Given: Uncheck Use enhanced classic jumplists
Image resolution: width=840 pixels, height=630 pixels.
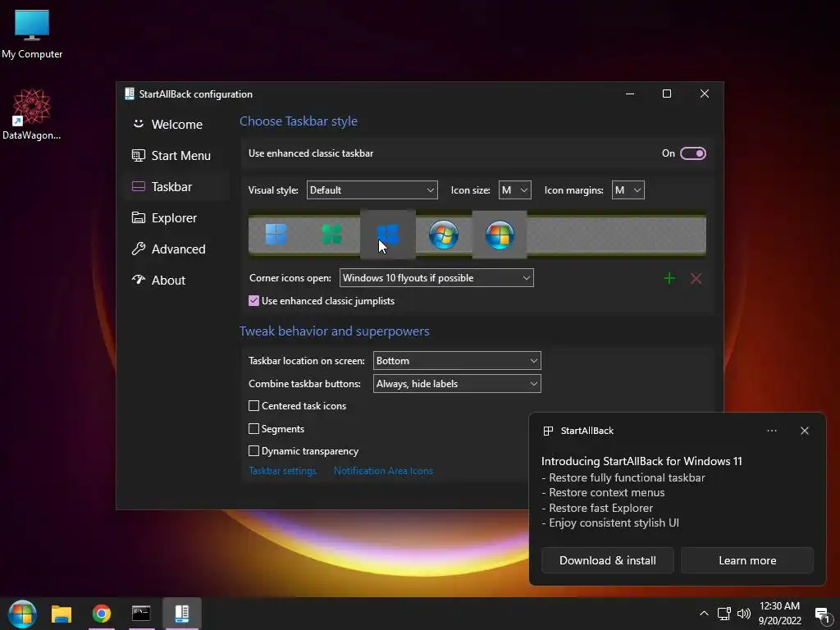Looking at the screenshot, I should (x=254, y=301).
